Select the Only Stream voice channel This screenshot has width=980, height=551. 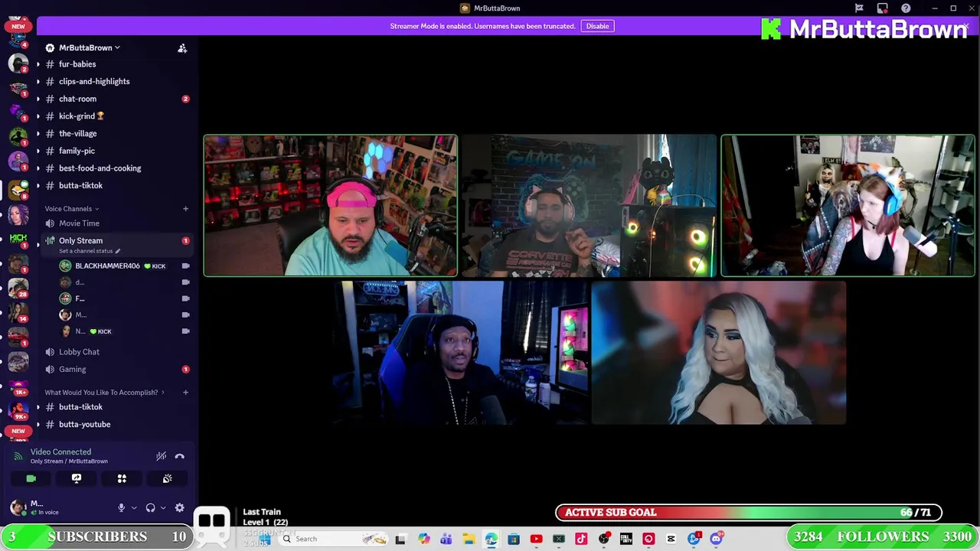pyautogui.click(x=116, y=244)
